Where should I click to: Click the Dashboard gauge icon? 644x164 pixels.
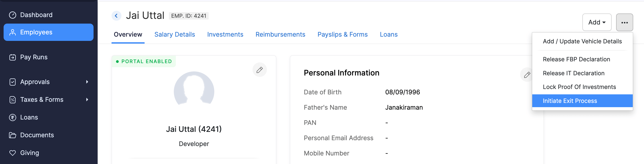13,15
